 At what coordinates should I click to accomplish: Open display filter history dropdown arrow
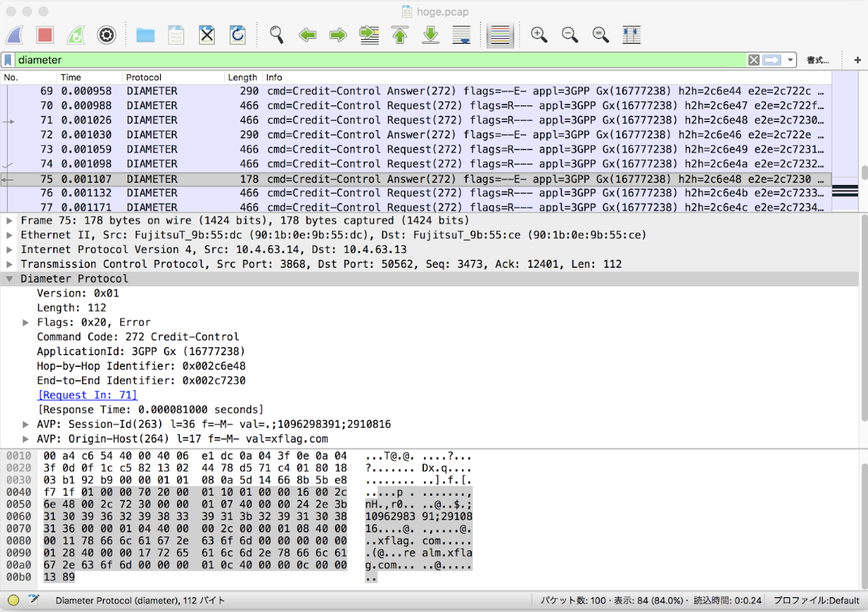(790, 60)
